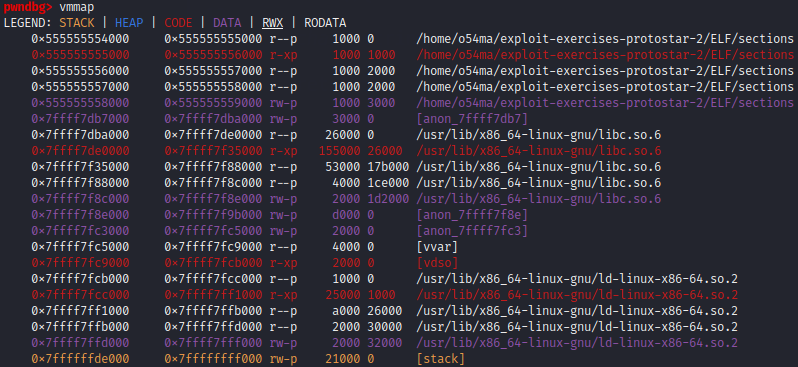Screen dimensions: 798x367
Task: Click the underlined RWX legend label
Action: 273,23
